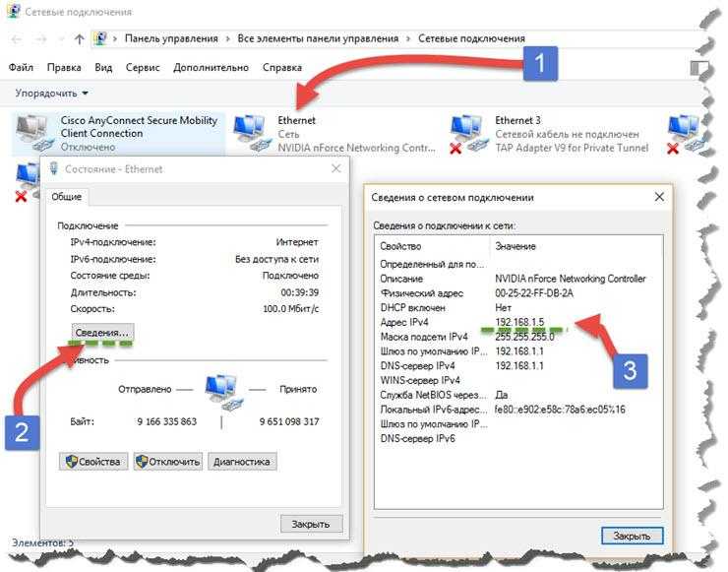
Task: Select the Описание row
Action: 518,279
